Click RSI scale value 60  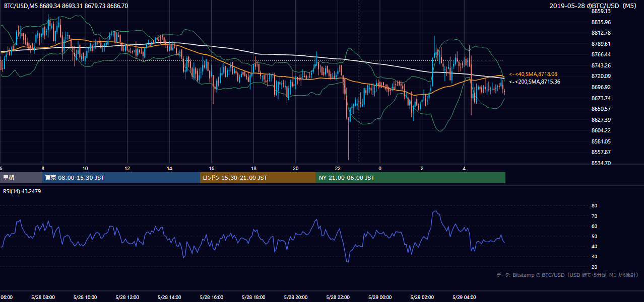coord(594,226)
